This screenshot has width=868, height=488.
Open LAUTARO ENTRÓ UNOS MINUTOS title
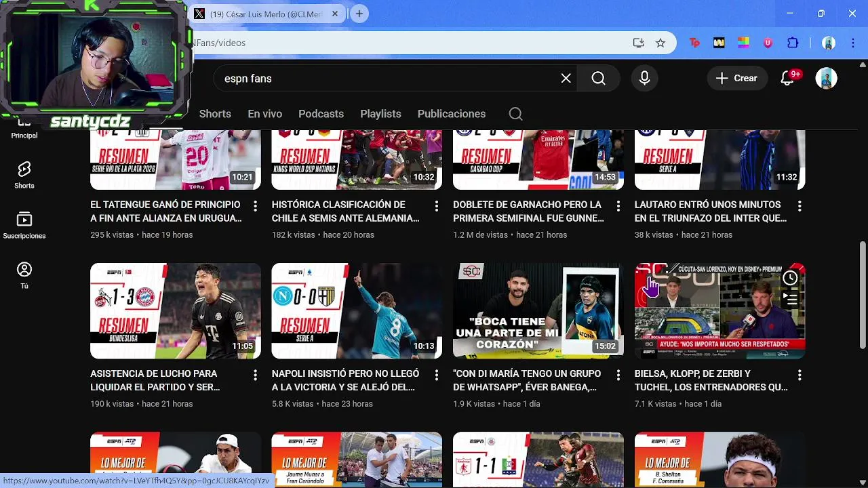point(711,211)
